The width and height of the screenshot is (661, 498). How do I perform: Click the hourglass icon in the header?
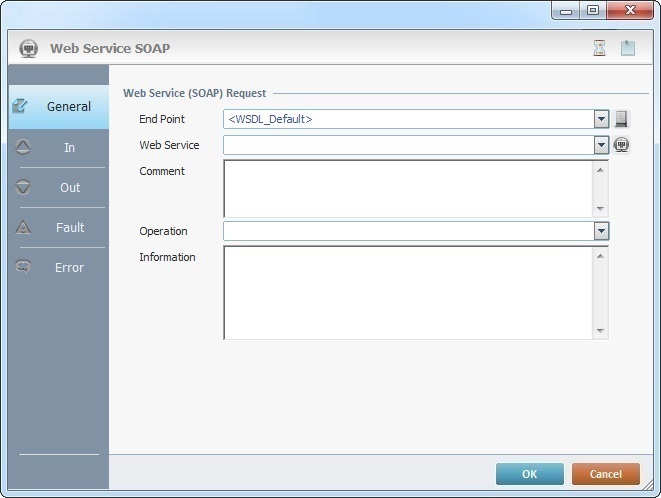[600, 48]
